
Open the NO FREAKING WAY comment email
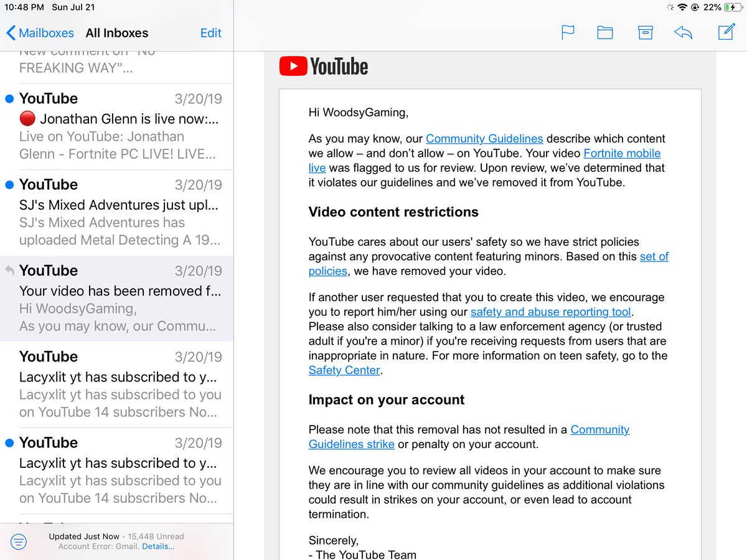pos(117,67)
